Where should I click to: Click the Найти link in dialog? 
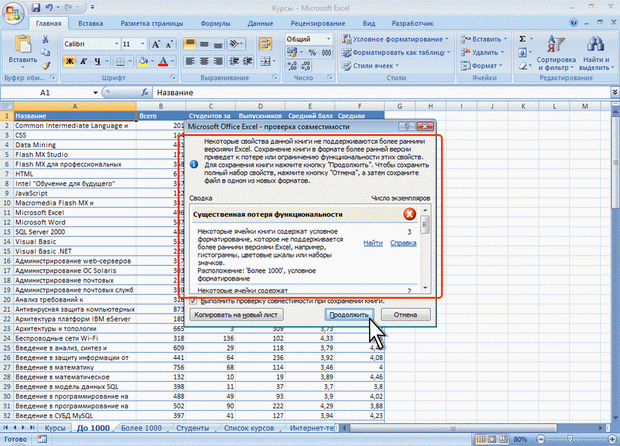click(x=373, y=243)
